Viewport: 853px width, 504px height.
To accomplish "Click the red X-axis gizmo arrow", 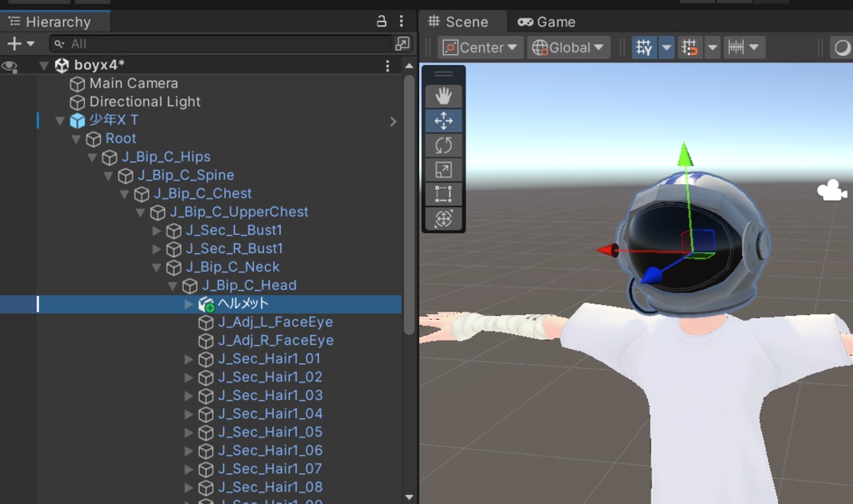I will [x=607, y=251].
